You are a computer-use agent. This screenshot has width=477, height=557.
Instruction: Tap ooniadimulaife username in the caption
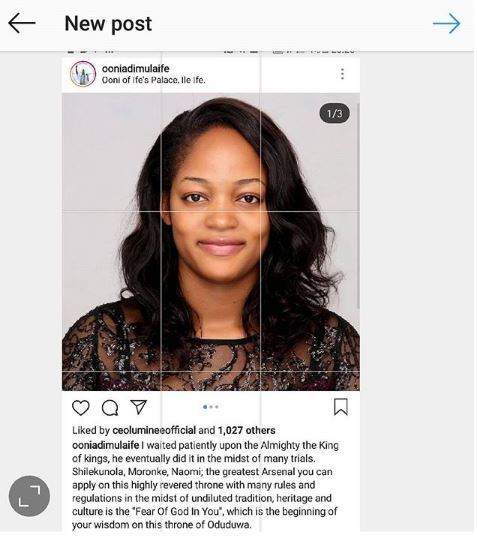(x=105, y=445)
